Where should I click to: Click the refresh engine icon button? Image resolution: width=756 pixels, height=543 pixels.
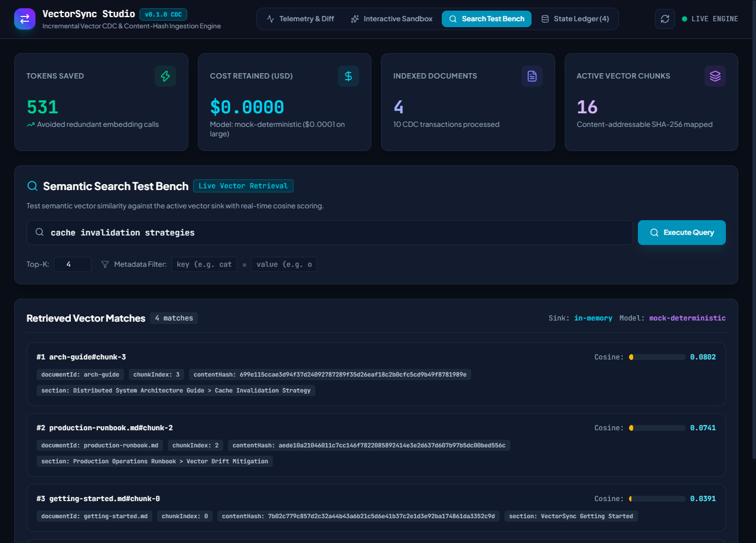(x=665, y=19)
